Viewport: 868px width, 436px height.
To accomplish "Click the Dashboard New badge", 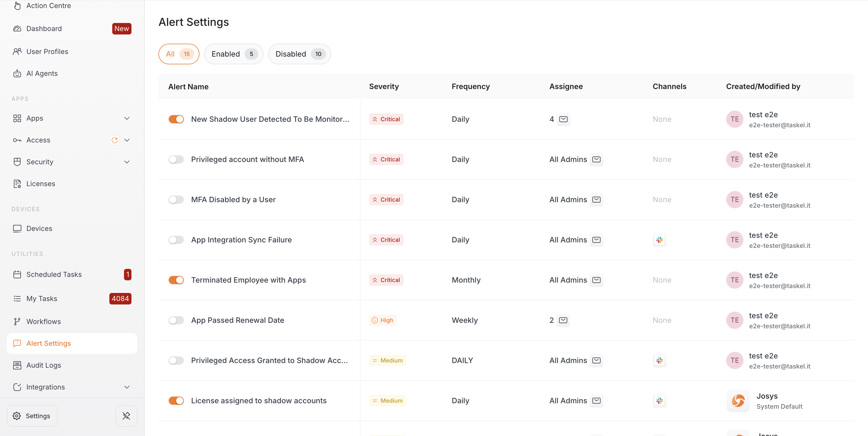I will coord(122,29).
